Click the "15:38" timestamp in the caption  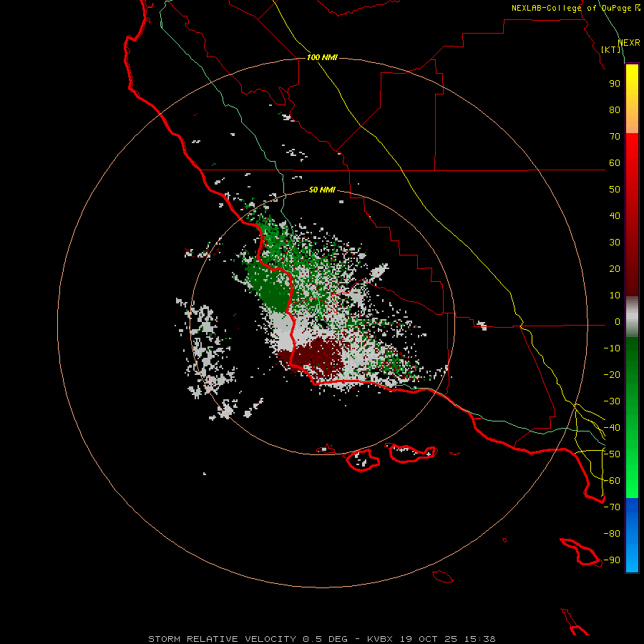[480, 639]
